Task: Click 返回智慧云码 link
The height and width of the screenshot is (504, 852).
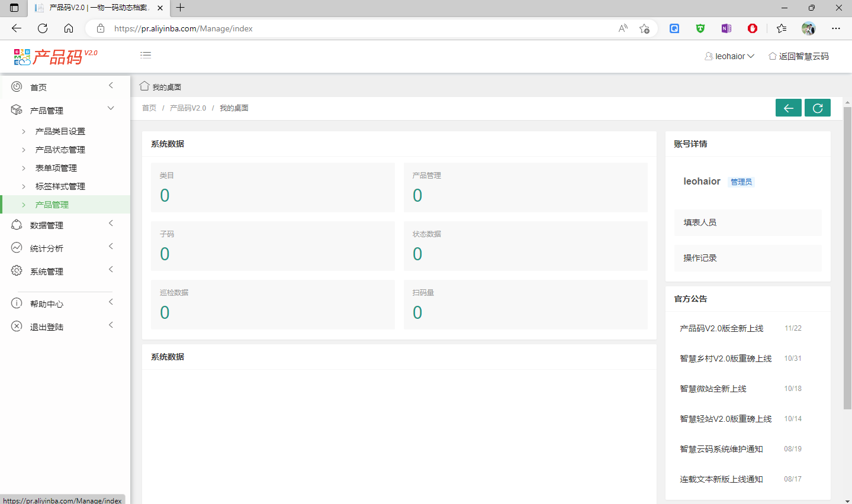Action: point(799,56)
